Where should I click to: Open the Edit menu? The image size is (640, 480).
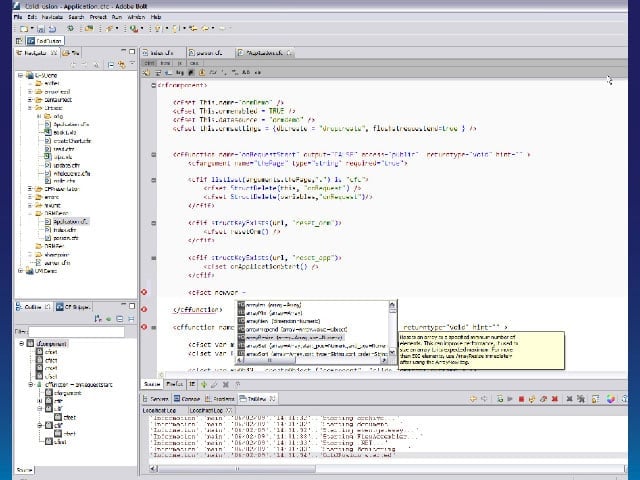pyautogui.click(x=32, y=17)
